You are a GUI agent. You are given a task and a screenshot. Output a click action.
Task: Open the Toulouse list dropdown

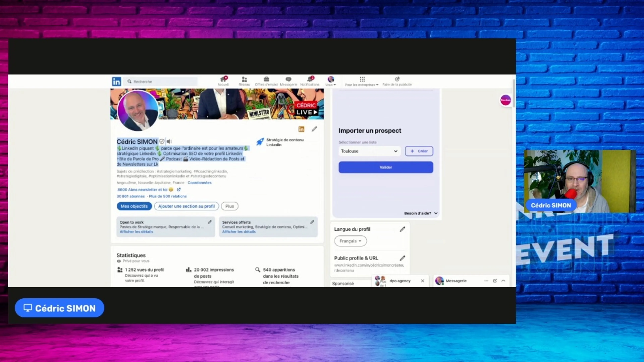click(369, 151)
